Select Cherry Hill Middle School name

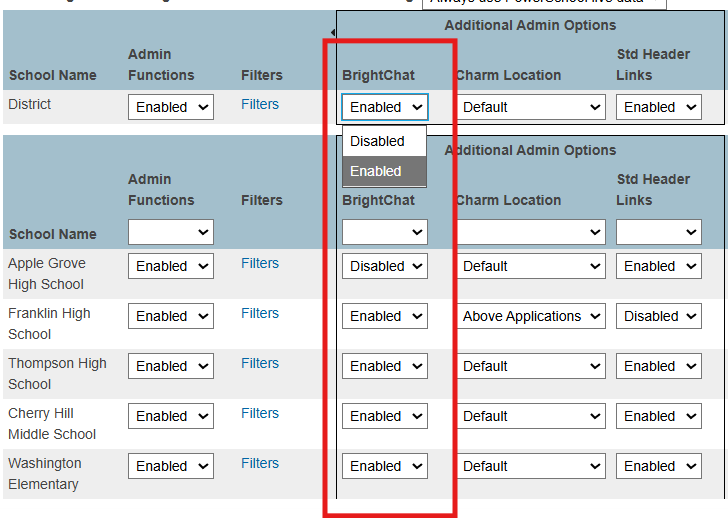point(52,424)
